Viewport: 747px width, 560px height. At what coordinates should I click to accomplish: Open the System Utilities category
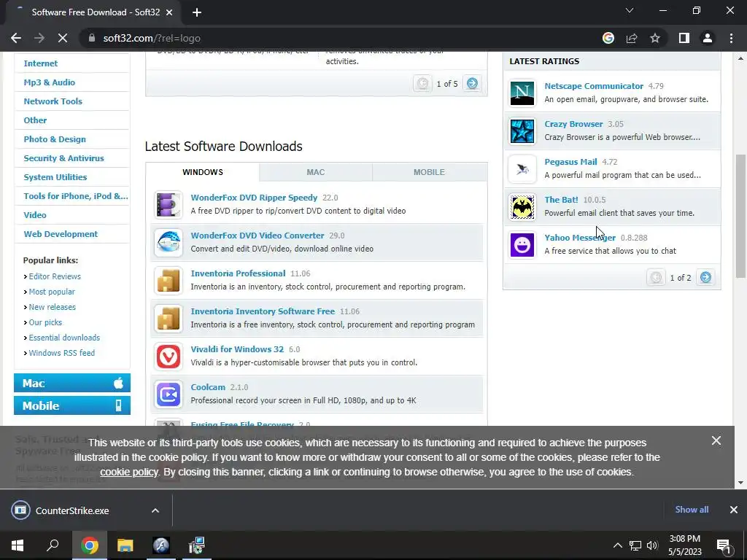55,177
